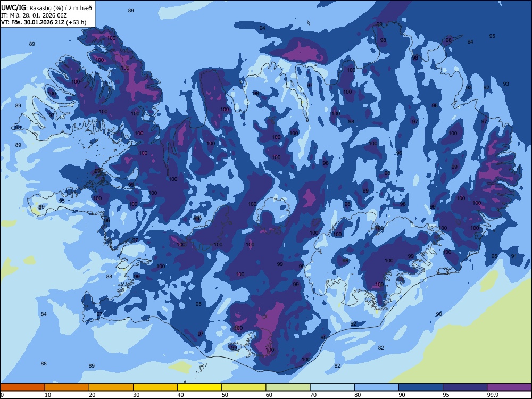Click the '84' humidity value on the map
The image size is (532, 399).
[x=44, y=314]
